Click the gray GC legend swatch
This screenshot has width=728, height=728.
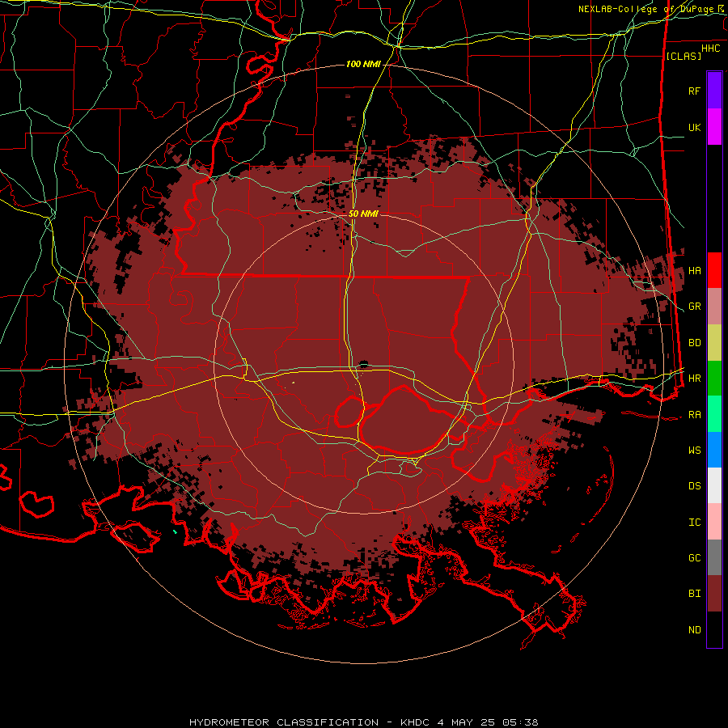point(714,557)
